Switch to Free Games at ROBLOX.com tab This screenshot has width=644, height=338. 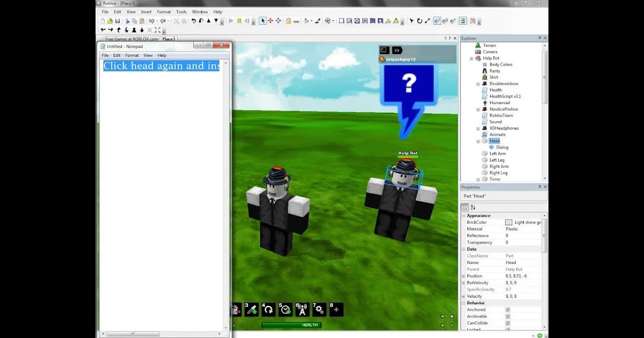point(131,39)
